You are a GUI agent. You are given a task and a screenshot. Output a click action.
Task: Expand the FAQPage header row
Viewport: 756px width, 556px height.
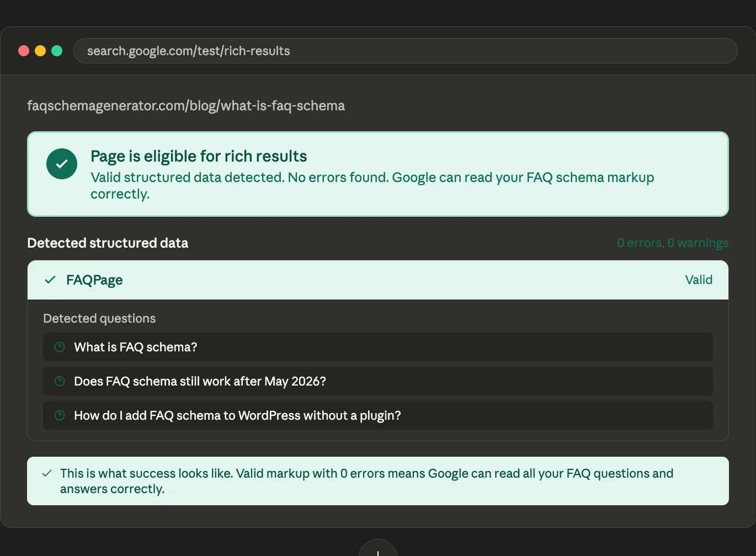point(378,280)
